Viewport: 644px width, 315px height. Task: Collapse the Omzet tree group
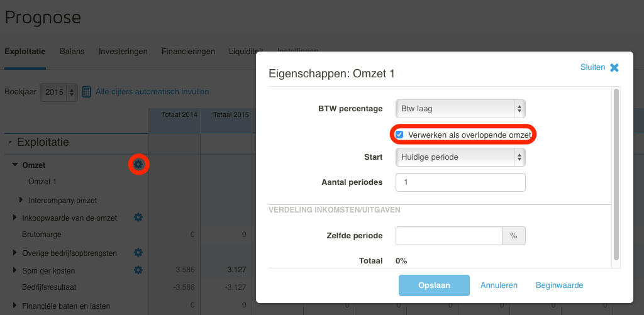pos(16,165)
